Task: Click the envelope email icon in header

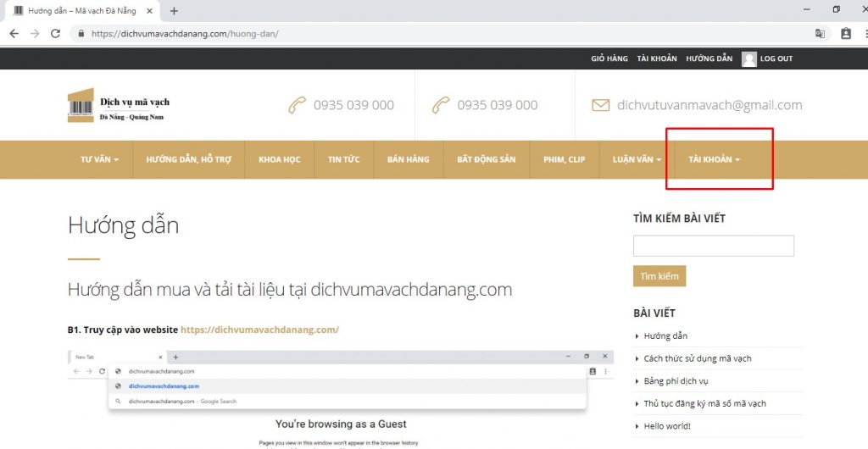Action: click(600, 106)
